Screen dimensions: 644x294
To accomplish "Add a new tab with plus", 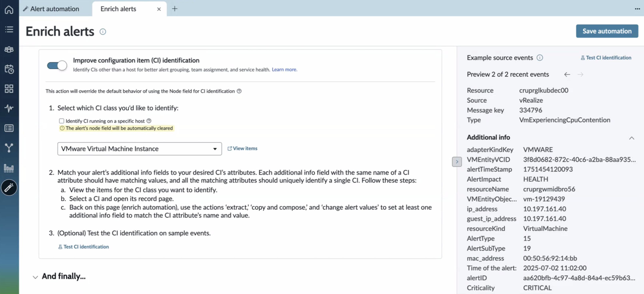I will [x=175, y=9].
